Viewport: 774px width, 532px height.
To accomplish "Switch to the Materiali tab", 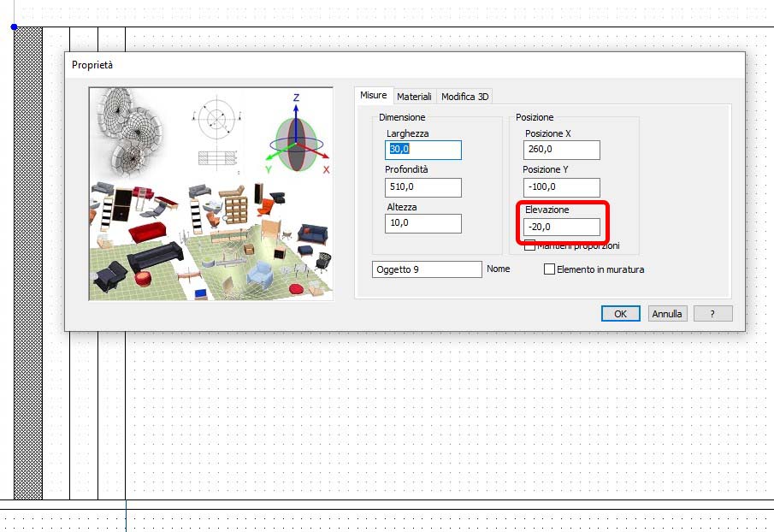I will tap(414, 97).
